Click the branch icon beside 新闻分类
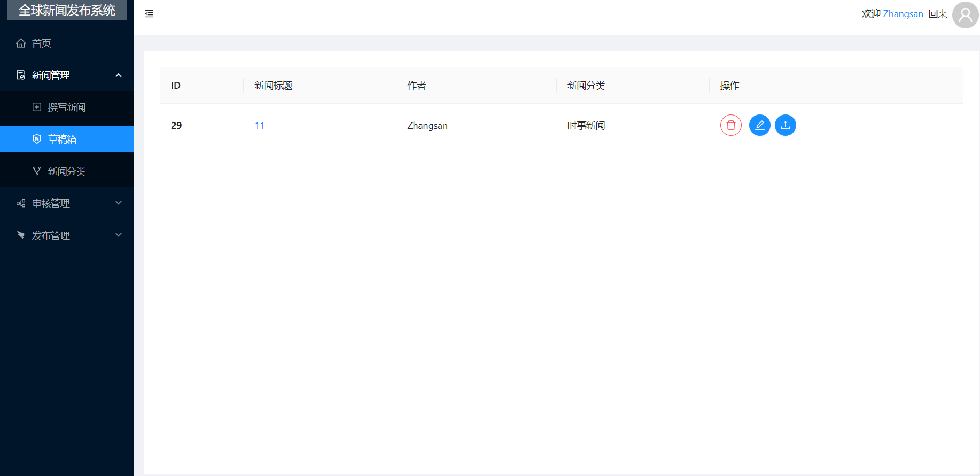 [37, 171]
